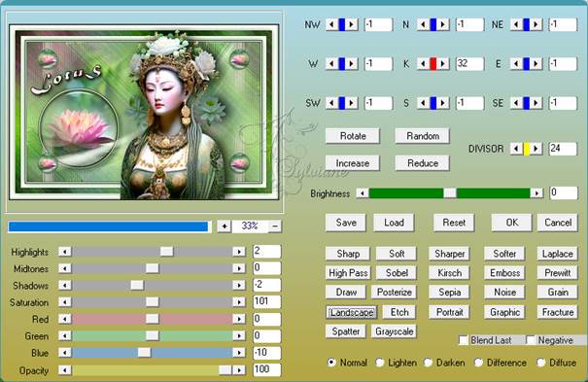Select the Difference blend mode

click(478, 363)
